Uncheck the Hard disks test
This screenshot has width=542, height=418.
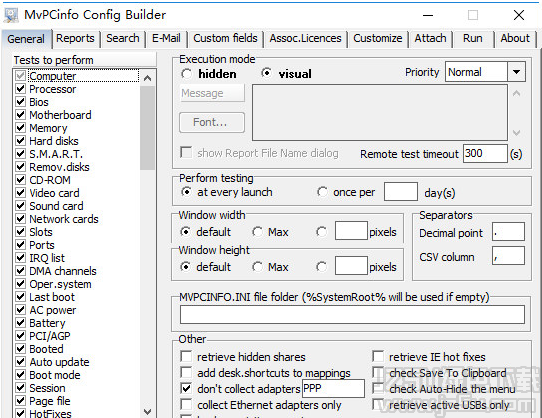(21, 141)
